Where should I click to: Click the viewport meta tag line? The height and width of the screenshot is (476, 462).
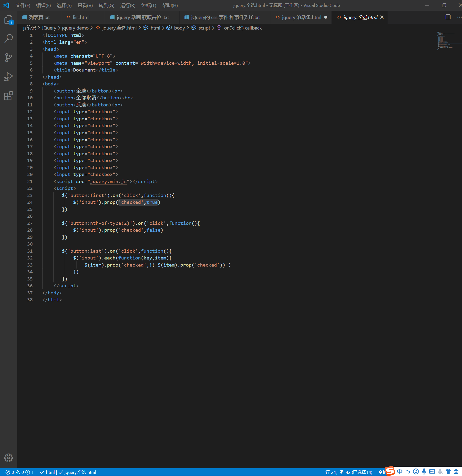point(152,63)
